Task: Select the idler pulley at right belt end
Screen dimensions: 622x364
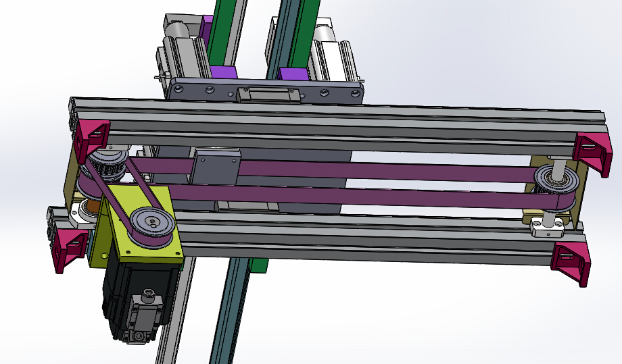Action: tap(557, 186)
